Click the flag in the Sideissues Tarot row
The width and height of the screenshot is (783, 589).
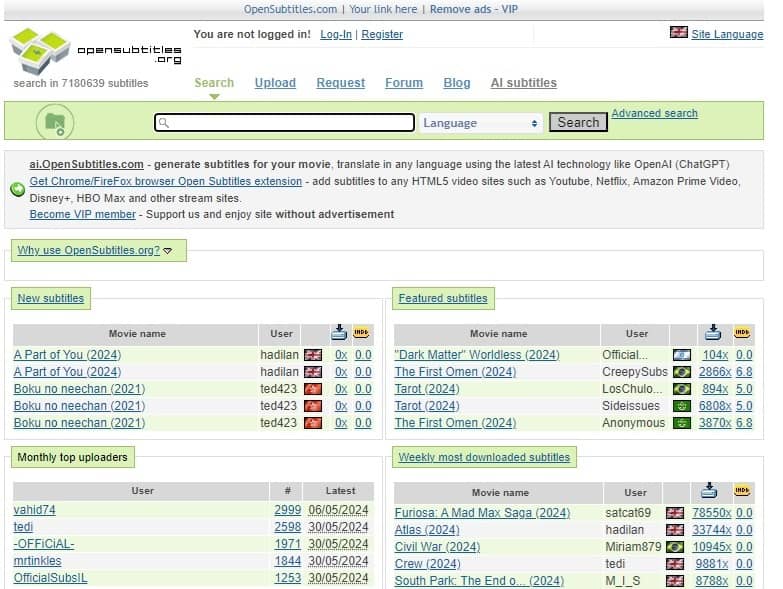[682, 406]
